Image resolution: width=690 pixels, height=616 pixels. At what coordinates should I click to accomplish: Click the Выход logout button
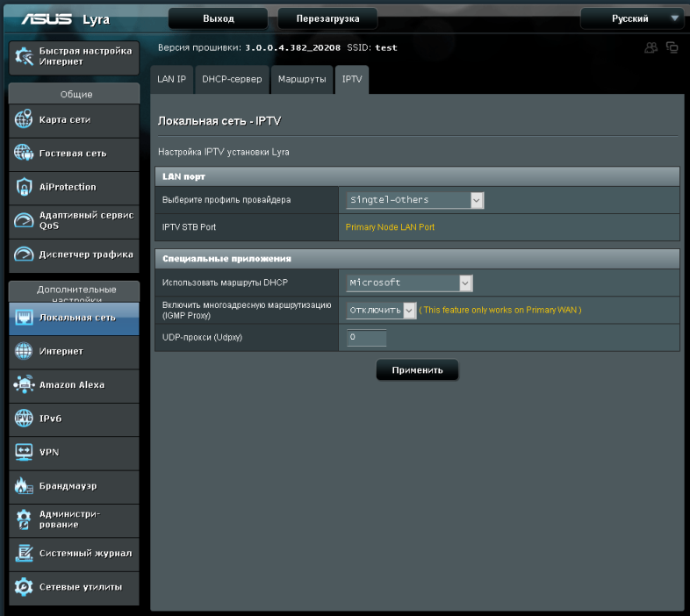click(x=219, y=19)
